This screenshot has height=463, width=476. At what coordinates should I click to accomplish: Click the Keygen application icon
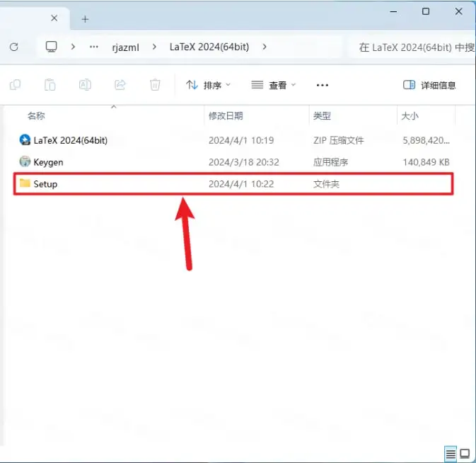25,161
